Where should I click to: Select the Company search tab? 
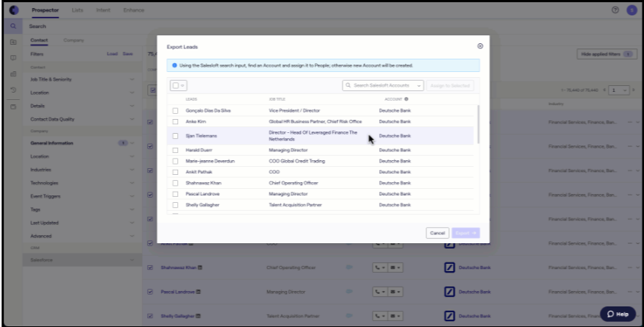pos(74,40)
